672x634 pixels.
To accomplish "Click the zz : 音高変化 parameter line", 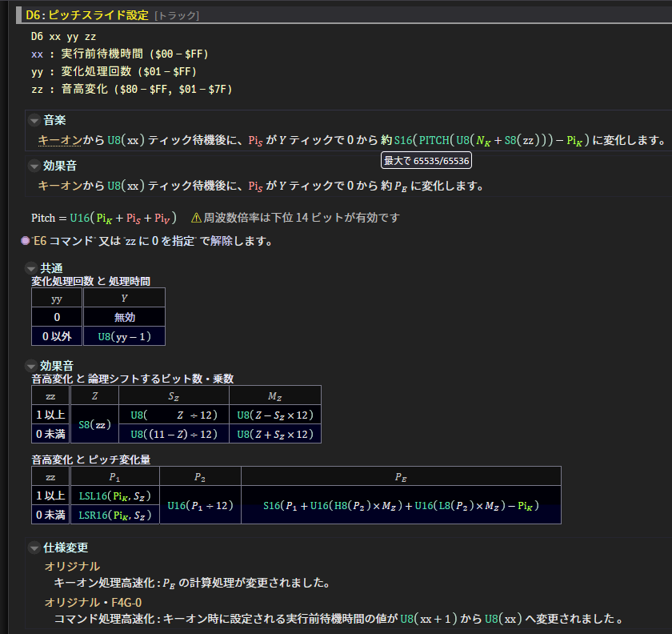I will point(131,89).
